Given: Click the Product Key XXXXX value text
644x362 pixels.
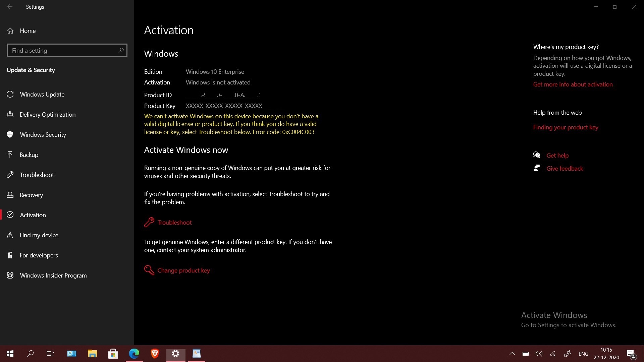Looking at the screenshot, I should 224,106.
